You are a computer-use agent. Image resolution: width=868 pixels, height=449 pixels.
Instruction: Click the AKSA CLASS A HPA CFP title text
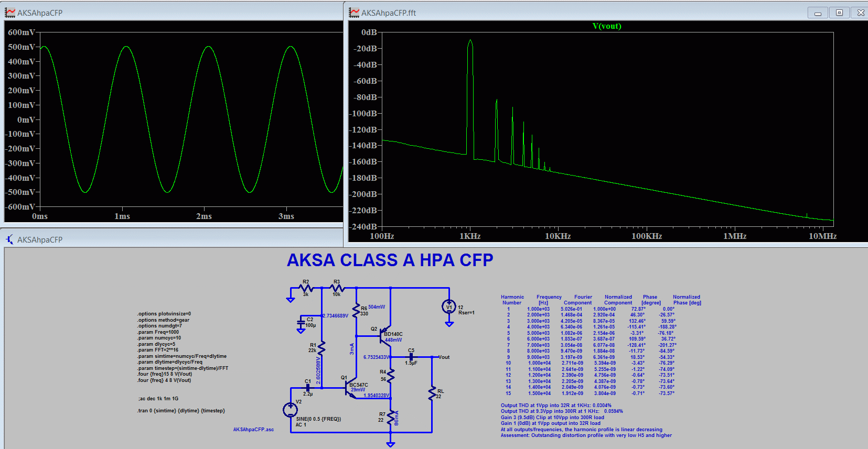pyautogui.click(x=390, y=260)
